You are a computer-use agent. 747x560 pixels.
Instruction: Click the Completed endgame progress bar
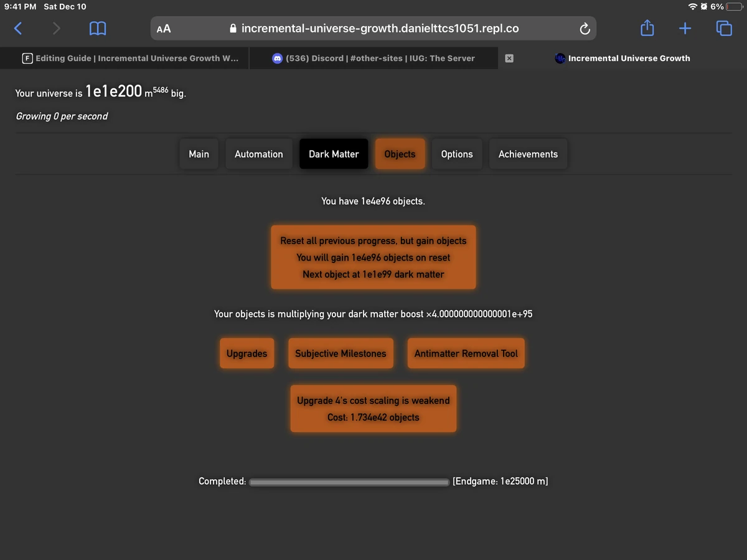click(x=349, y=481)
